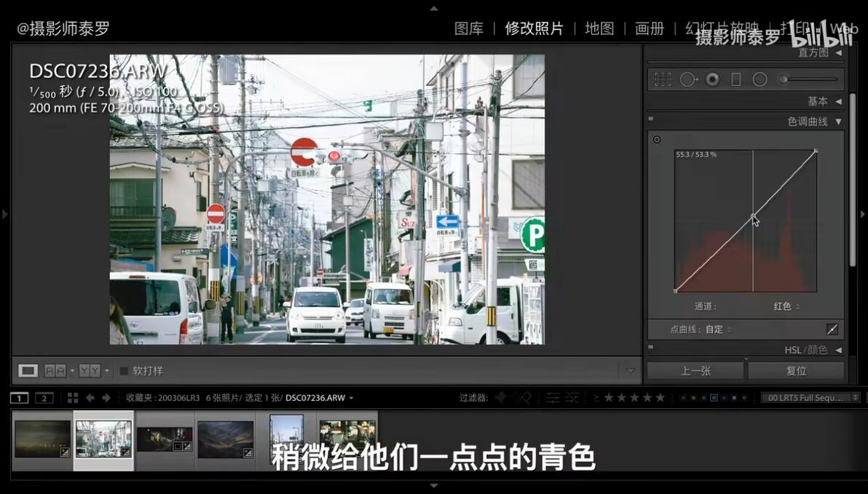Toggle the HSL/颜色 panel on/off switch

tap(651, 348)
